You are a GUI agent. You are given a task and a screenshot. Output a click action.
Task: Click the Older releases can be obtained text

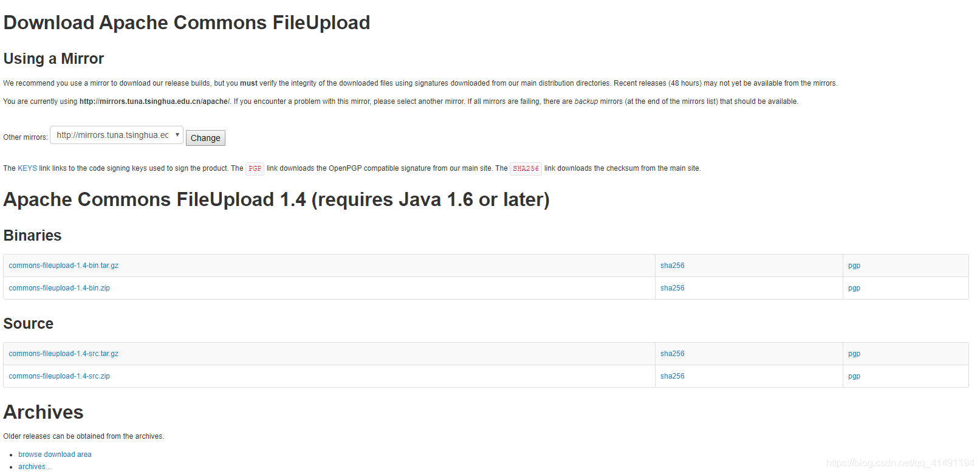click(83, 436)
